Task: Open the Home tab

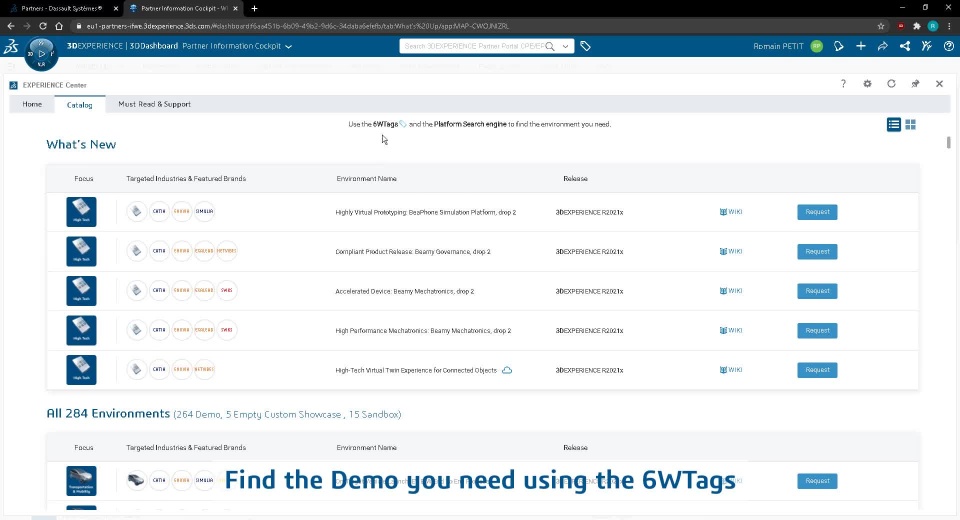Action: pyautogui.click(x=32, y=104)
